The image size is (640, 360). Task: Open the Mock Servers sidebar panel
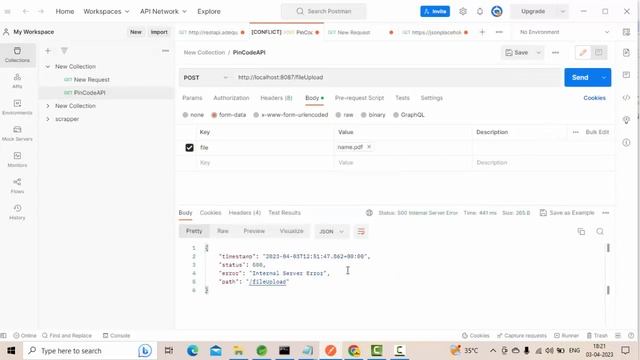click(x=17, y=133)
